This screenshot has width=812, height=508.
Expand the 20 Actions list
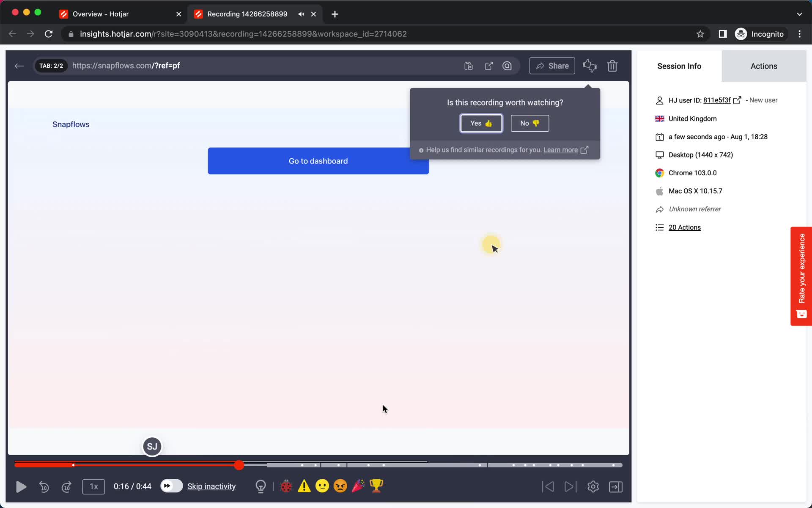(685, 227)
